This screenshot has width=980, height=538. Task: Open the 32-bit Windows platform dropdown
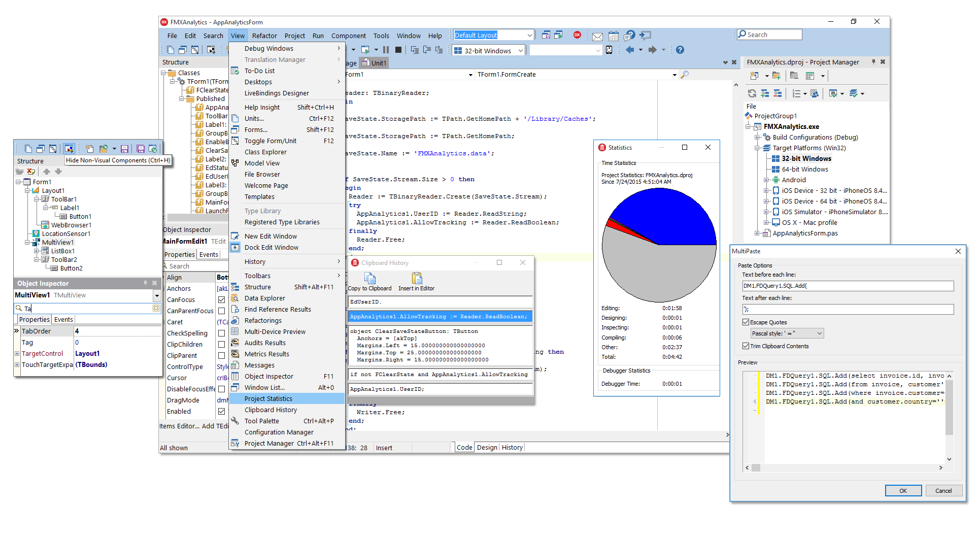click(x=520, y=51)
